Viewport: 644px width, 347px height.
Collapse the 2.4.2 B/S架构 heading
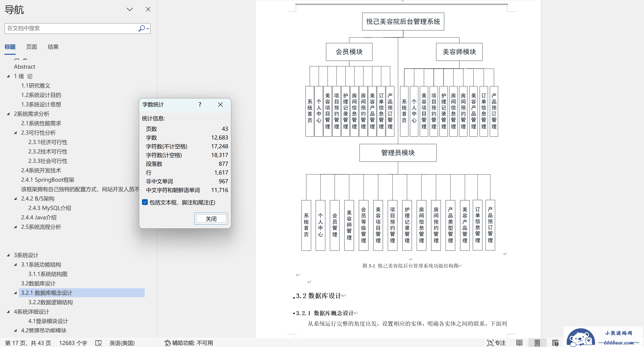pos(15,199)
